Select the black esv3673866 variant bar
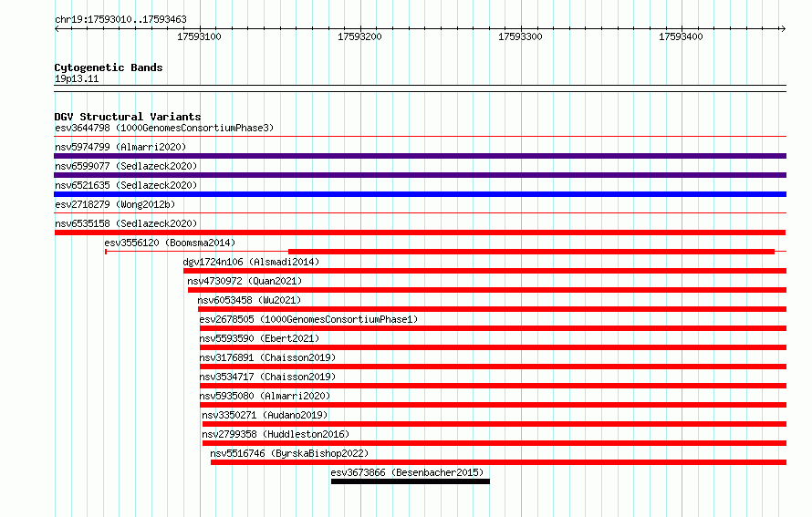This screenshot has height=517, width=812. [411, 481]
